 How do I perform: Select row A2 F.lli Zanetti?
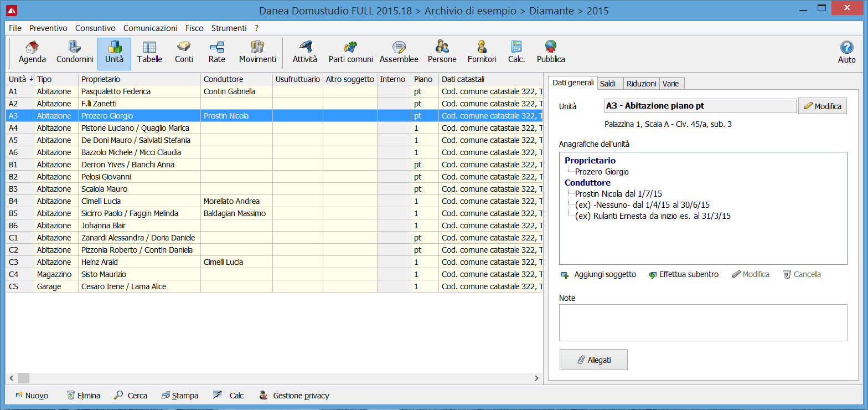pos(274,104)
